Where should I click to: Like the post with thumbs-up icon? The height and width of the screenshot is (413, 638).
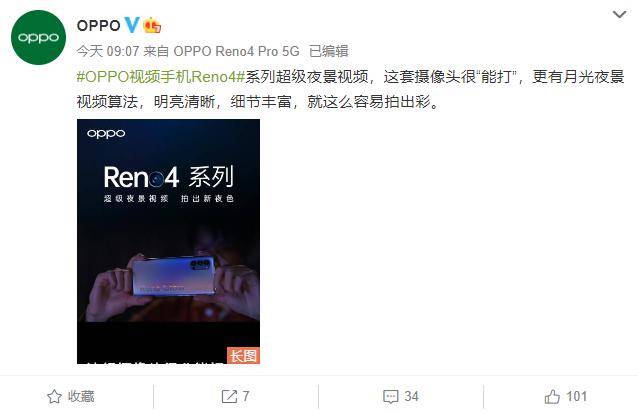point(552,396)
